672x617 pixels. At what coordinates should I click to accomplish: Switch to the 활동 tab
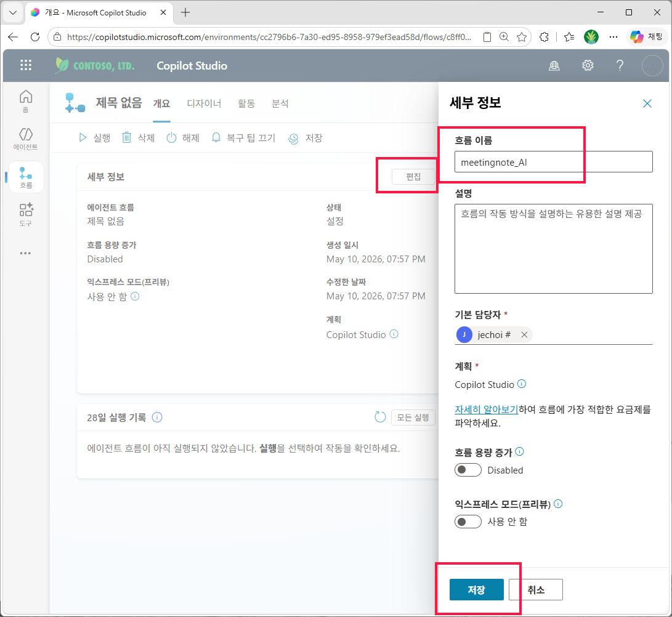click(246, 103)
